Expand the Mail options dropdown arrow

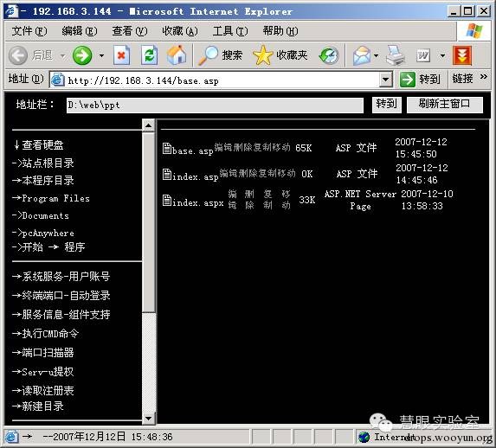coord(376,56)
